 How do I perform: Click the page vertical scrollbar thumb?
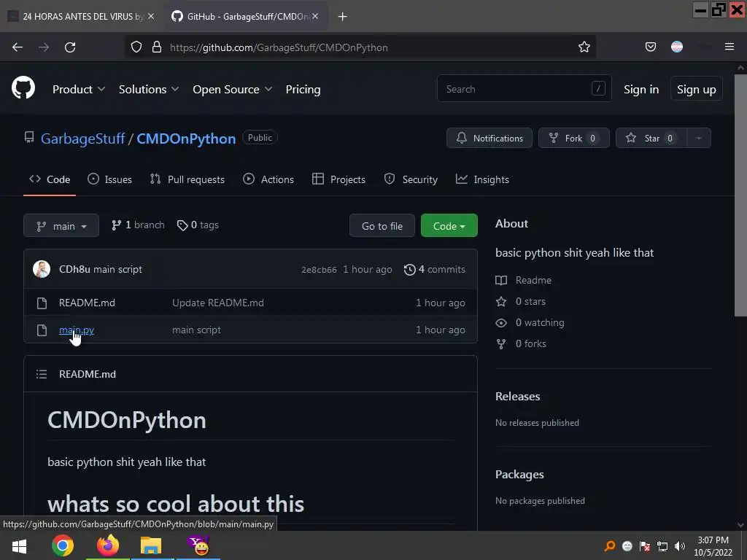click(x=740, y=194)
